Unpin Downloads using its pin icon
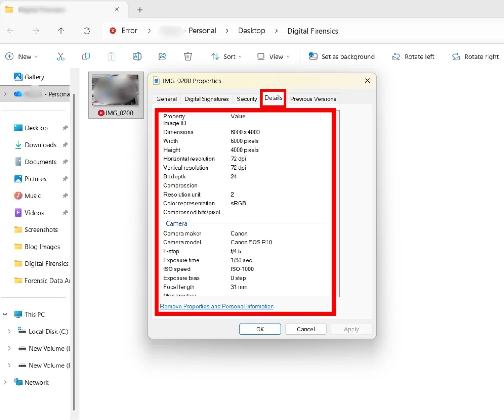The width and height of the screenshot is (504, 420). (65, 145)
